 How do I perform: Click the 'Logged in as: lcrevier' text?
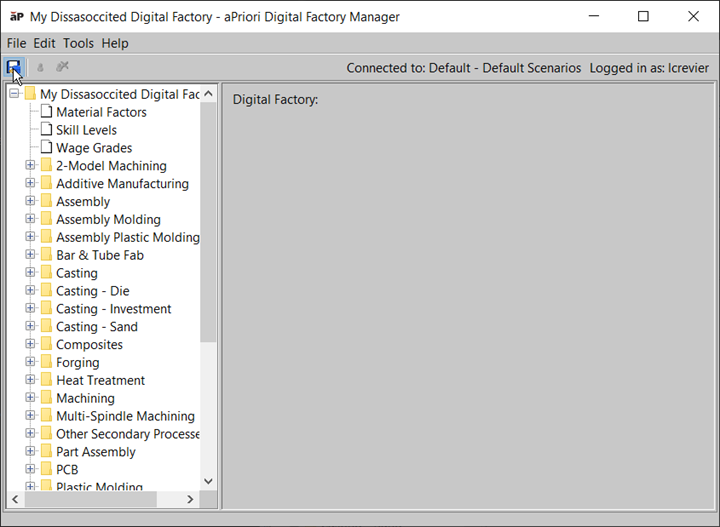click(x=649, y=68)
